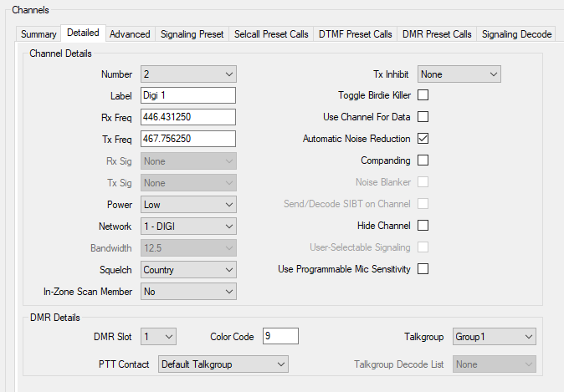Click the Color Code input field
Image resolution: width=564 pixels, height=392 pixels.
click(x=280, y=336)
